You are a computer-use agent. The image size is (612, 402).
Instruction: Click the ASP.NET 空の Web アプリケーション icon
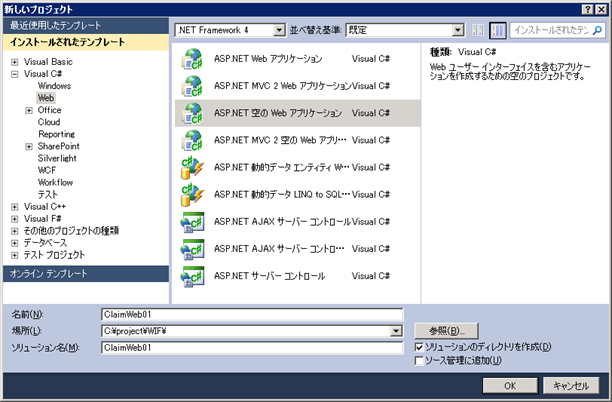coord(192,113)
